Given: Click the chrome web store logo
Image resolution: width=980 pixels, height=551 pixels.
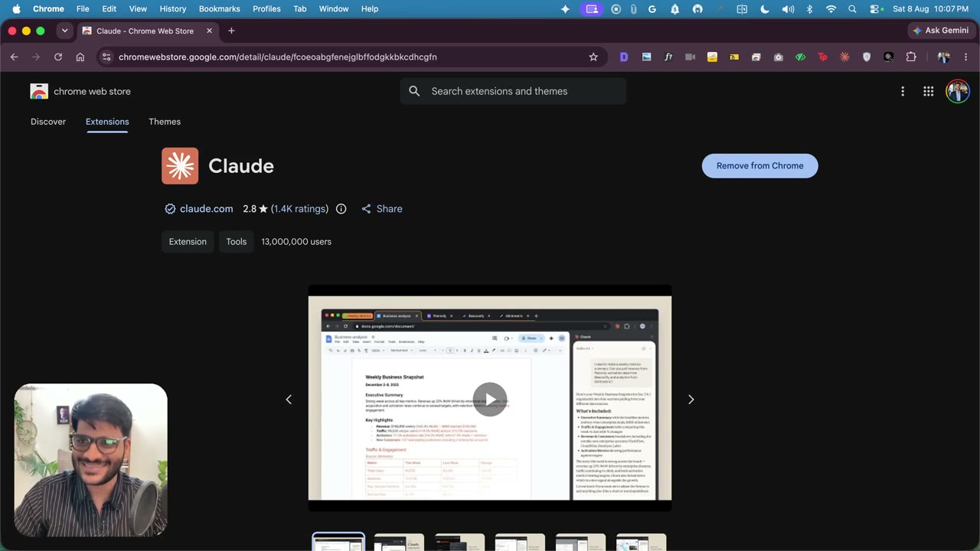Looking at the screenshot, I should pyautogui.click(x=80, y=91).
